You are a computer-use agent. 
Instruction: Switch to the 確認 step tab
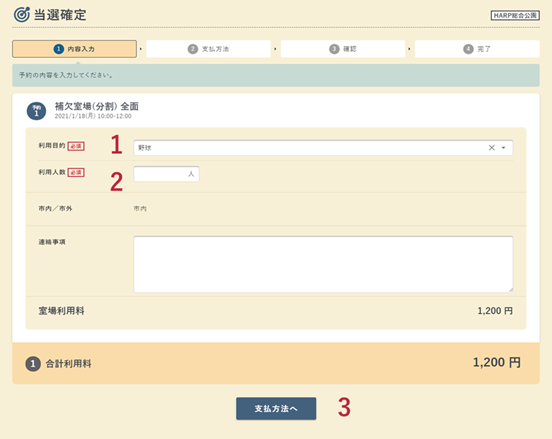click(x=343, y=49)
